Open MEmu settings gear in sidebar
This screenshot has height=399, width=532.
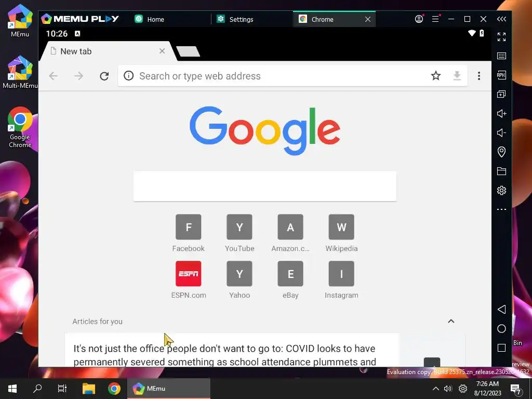[501, 190]
